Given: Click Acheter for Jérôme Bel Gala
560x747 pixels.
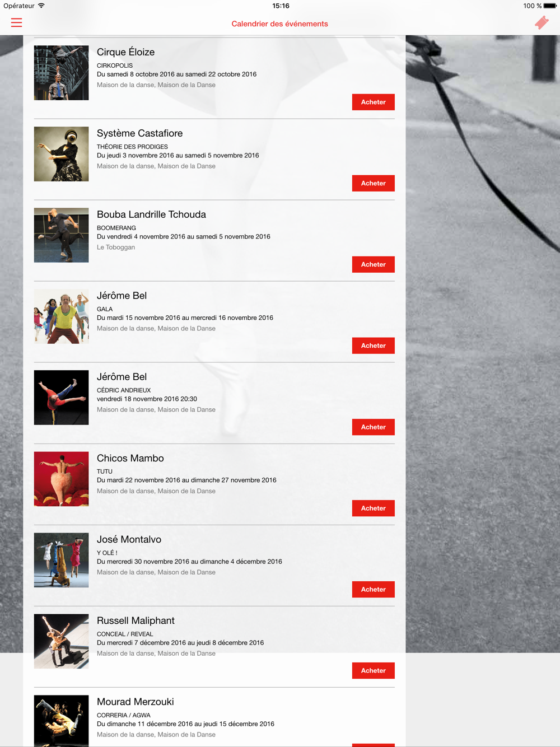Looking at the screenshot, I should pyautogui.click(x=374, y=346).
